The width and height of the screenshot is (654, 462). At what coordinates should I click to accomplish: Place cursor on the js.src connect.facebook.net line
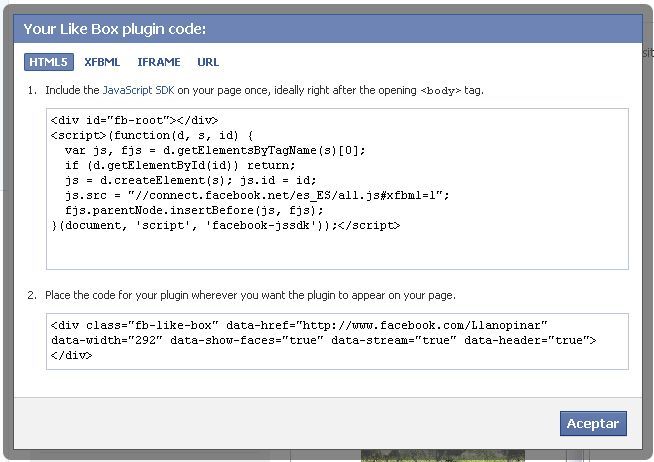(257, 196)
